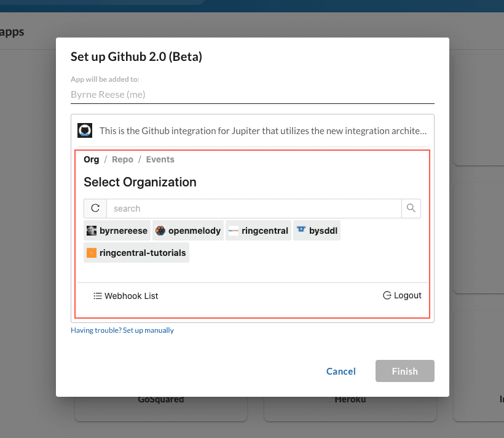Screen dimensions: 504x438
Task: Click the 'Byrne Reese (me)' field
Action: click(252, 95)
